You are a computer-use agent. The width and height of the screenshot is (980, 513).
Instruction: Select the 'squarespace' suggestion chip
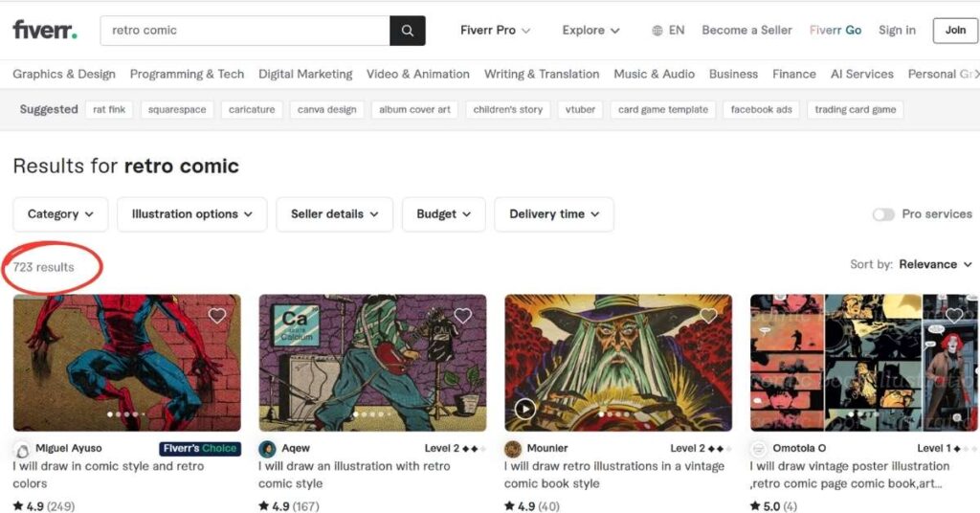177,109
